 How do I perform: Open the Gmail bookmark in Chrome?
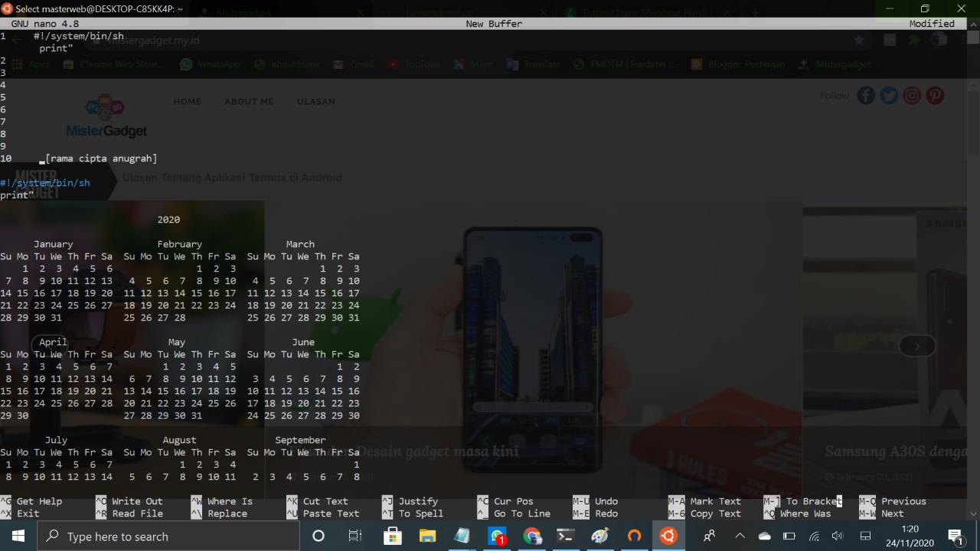click(354, 64)
